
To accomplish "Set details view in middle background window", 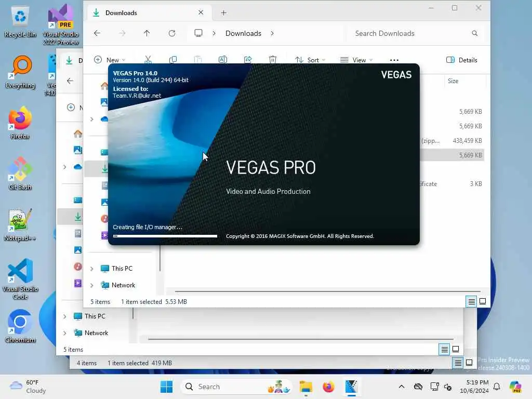I will (x=445, y=349).
